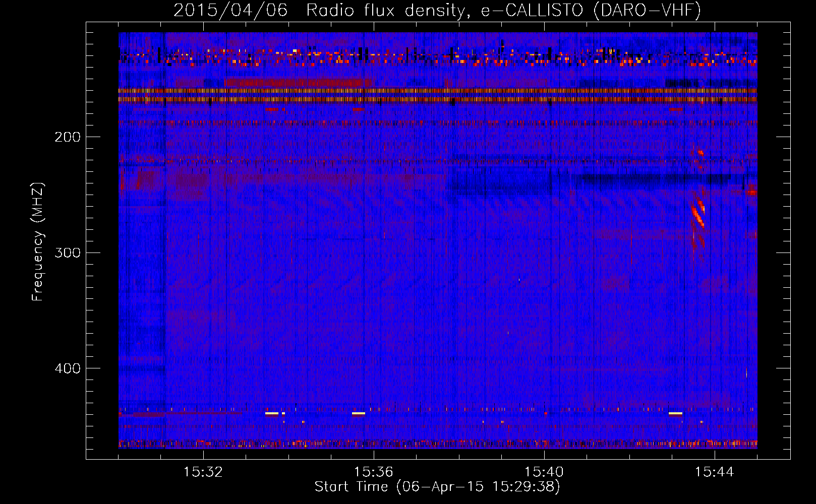
Task: Click the 15:36 time tick label
Action: click(x=374, y=472)
